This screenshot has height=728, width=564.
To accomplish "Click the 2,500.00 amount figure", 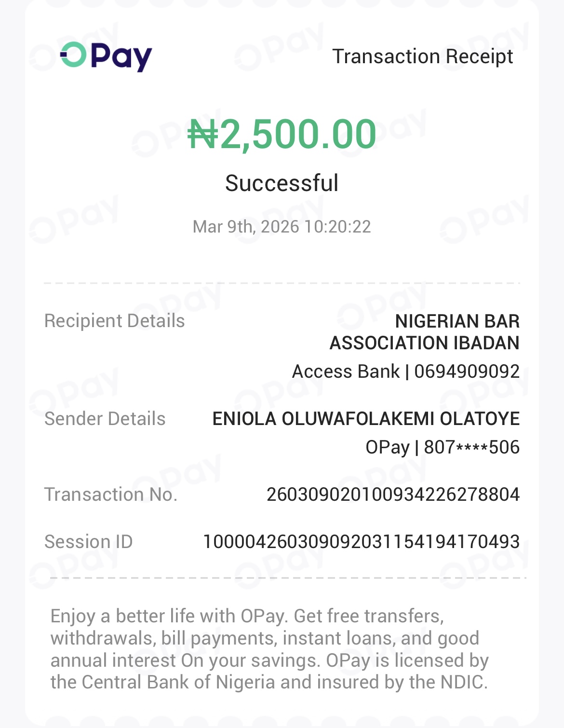I will pos(298,134).
